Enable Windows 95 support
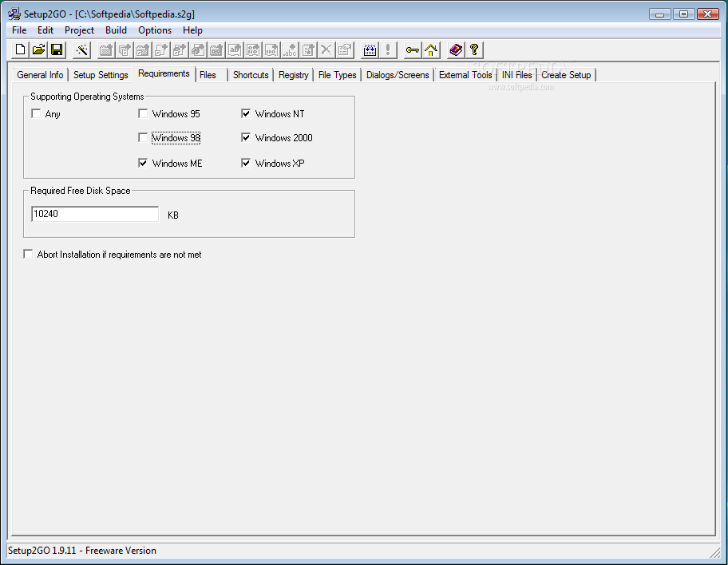This screenshot has width=728, height=565. click(x=143, y=114)
